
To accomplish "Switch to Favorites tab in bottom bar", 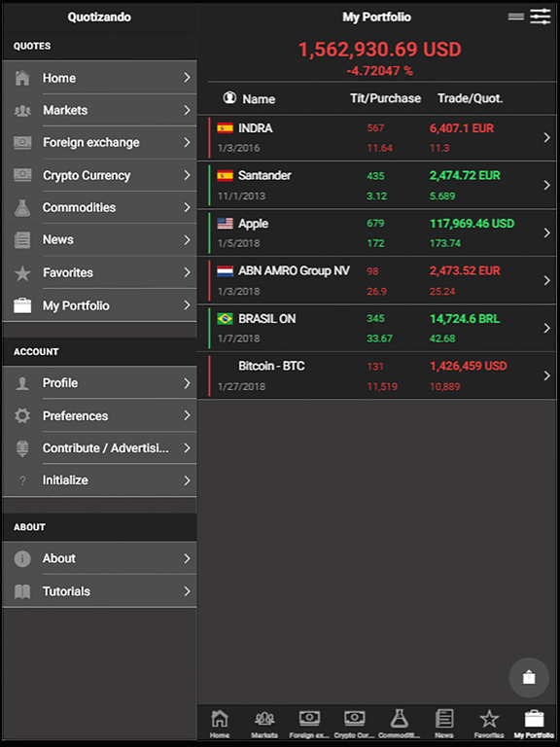I will click(x=489, y=725).
